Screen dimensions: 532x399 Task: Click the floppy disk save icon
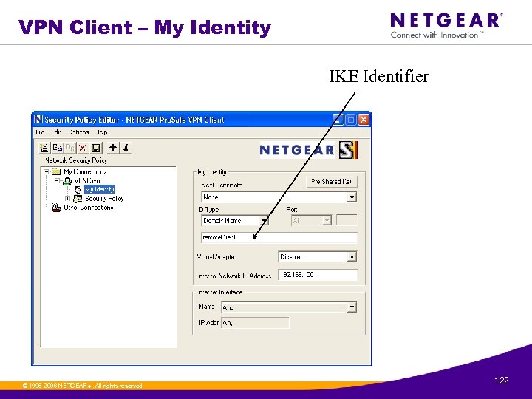(x=96, y=148)
